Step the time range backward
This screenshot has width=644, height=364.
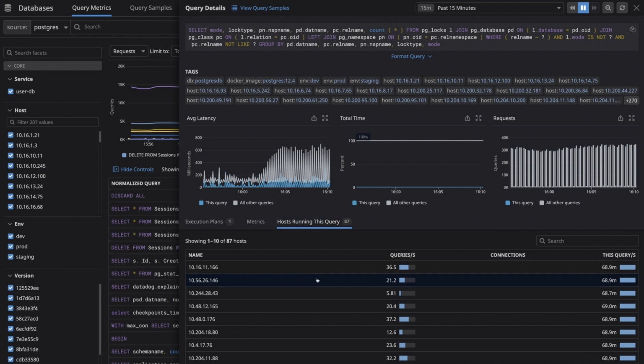click(x=572, y=8)
